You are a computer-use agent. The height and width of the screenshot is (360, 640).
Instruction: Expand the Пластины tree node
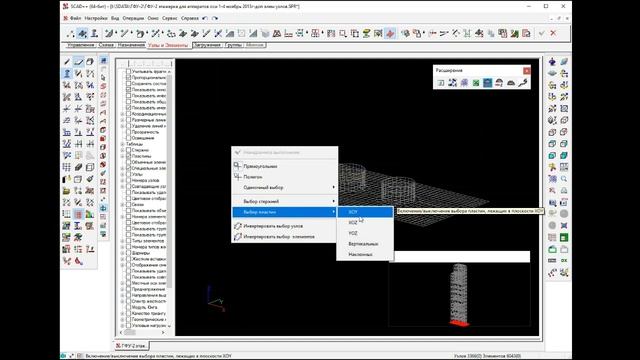pyautogui.click(x=122, y=156)
